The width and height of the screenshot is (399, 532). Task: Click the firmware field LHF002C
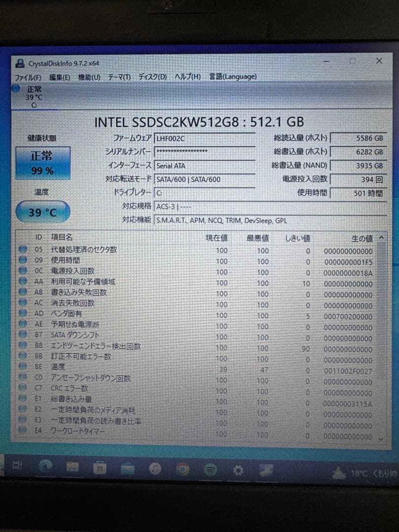click(x=204, y=138)
